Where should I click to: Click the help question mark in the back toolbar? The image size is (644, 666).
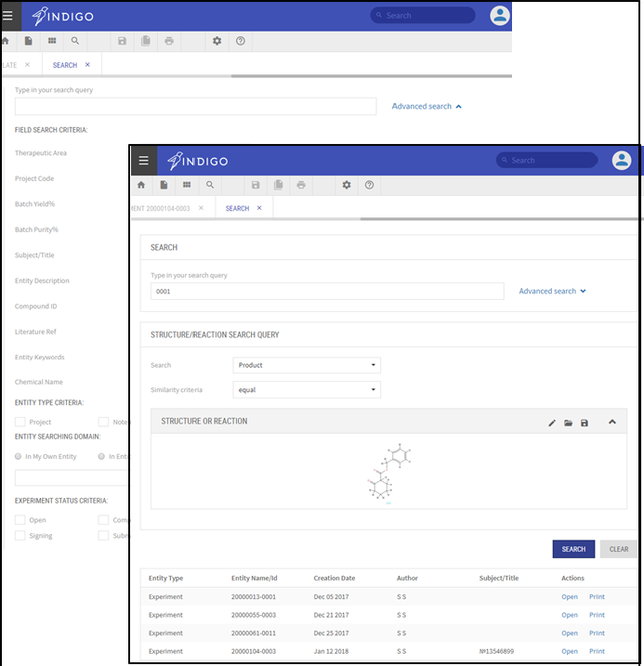click(x=241, y=41)
